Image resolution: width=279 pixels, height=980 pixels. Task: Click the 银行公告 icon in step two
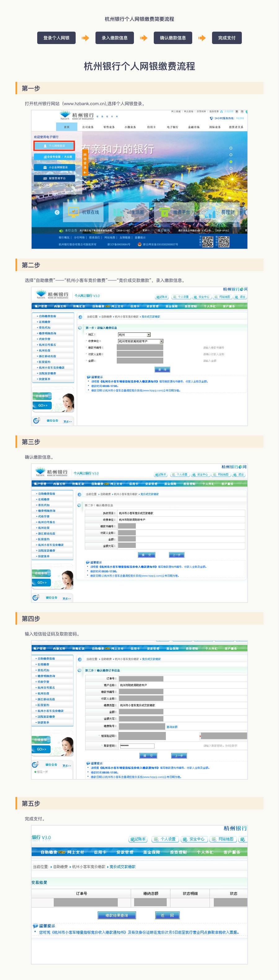37,421
